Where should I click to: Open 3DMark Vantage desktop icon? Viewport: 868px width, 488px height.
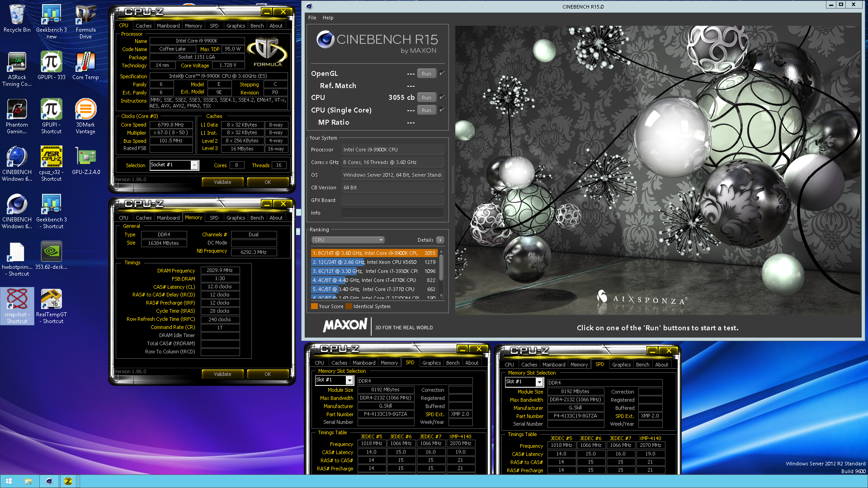(x=85, y=117)
